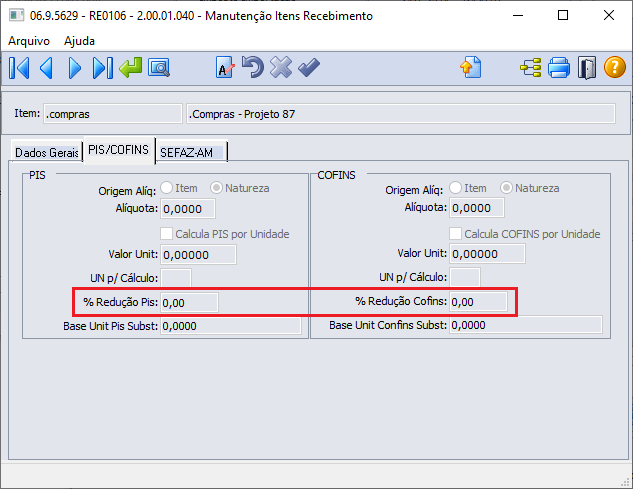Screen dimensions: 633x489
Task: Click the application icon in title bar
Action: click(x=17, y=16)
